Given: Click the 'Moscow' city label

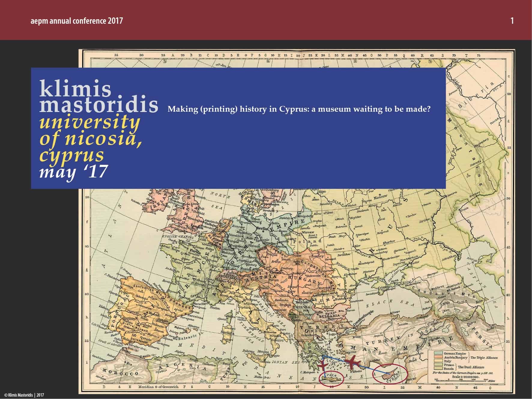Looking at the screenshot, I should pos(380,197).
